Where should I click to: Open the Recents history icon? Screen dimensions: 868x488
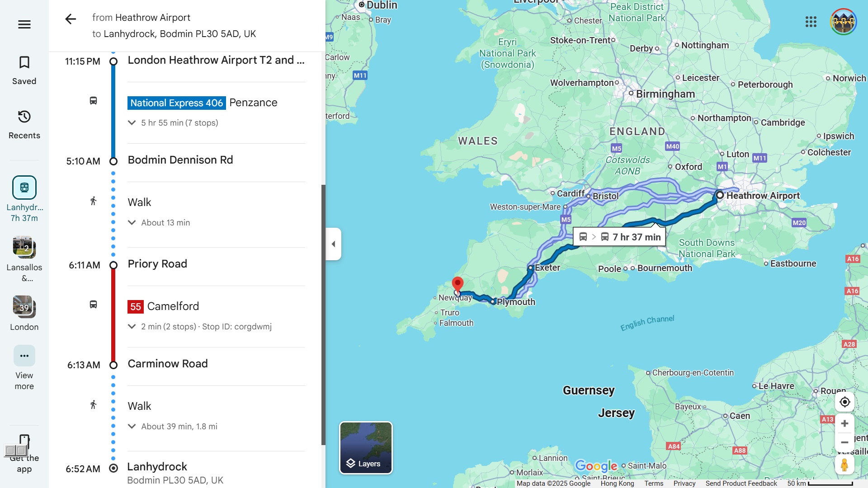tap(24, 117)
